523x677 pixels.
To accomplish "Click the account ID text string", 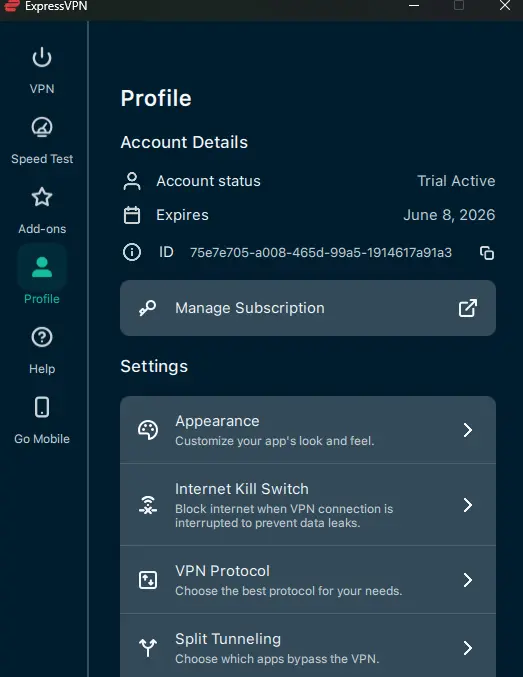I will click(321, 253).
